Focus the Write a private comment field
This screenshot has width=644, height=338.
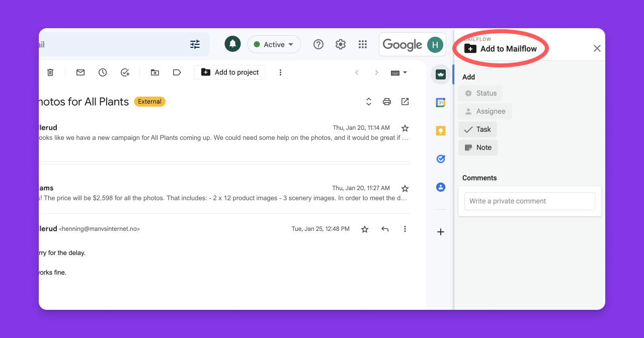click(530, 201)
